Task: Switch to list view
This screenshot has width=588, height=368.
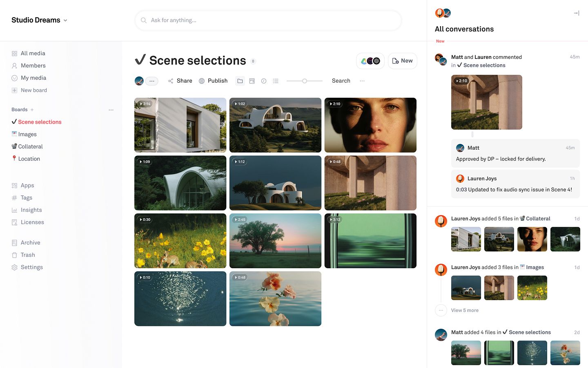Action: tap(276, 81)
